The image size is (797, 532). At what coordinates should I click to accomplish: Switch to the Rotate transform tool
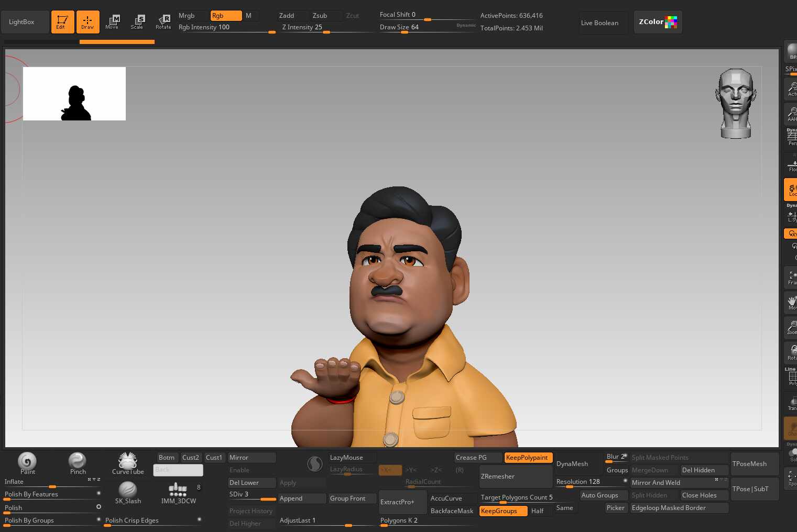click(163, 22)
